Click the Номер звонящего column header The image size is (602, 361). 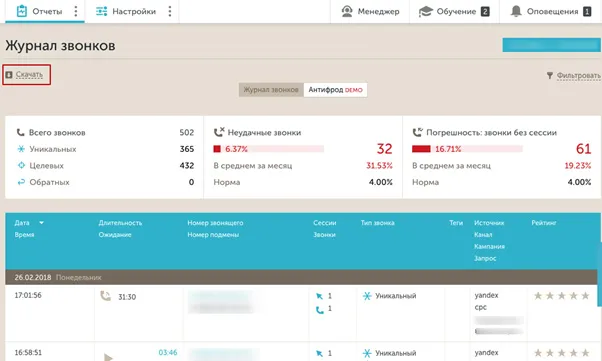pos(215,223)
